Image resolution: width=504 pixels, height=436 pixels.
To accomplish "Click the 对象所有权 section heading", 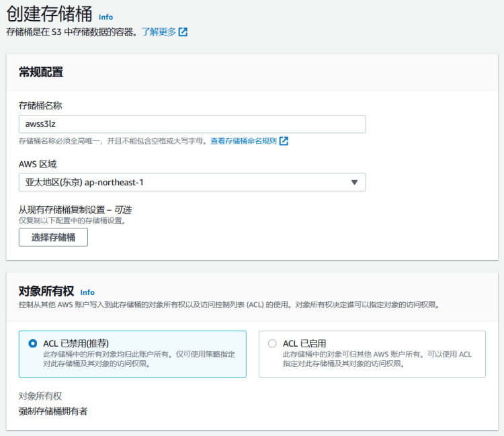I will 46,292.
